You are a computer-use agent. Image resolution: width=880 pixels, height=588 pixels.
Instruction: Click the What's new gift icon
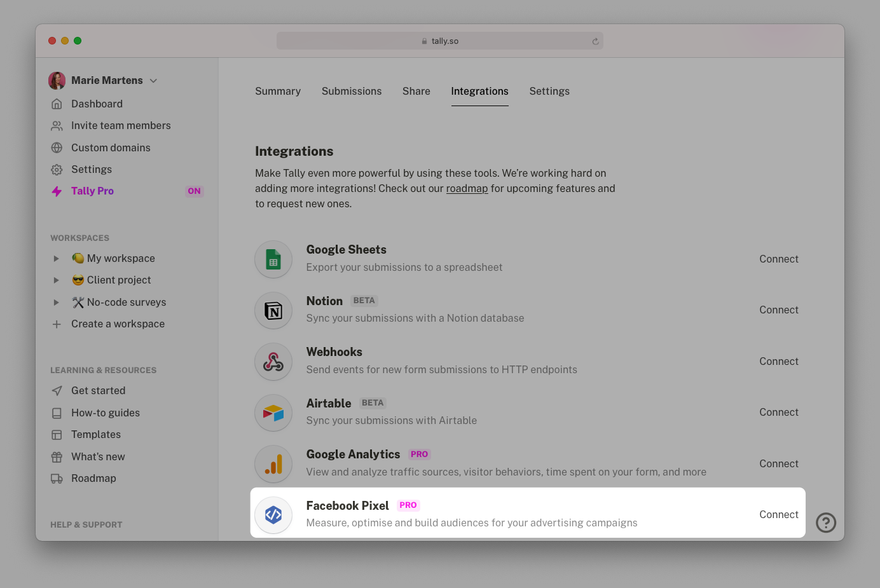click(57, 457)
